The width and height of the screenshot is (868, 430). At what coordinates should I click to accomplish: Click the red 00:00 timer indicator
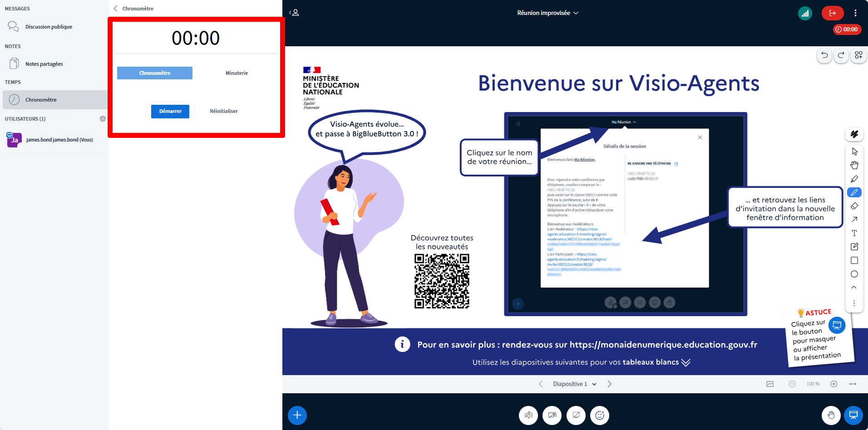coord(847,29)
